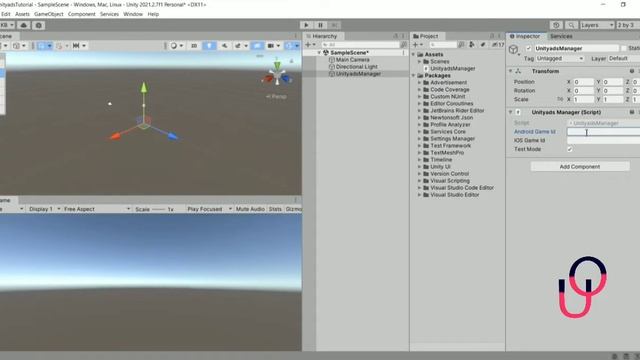Open the collab settings gear icon
This screenshot has height=360, width=640.
click(x=39, y=25)
